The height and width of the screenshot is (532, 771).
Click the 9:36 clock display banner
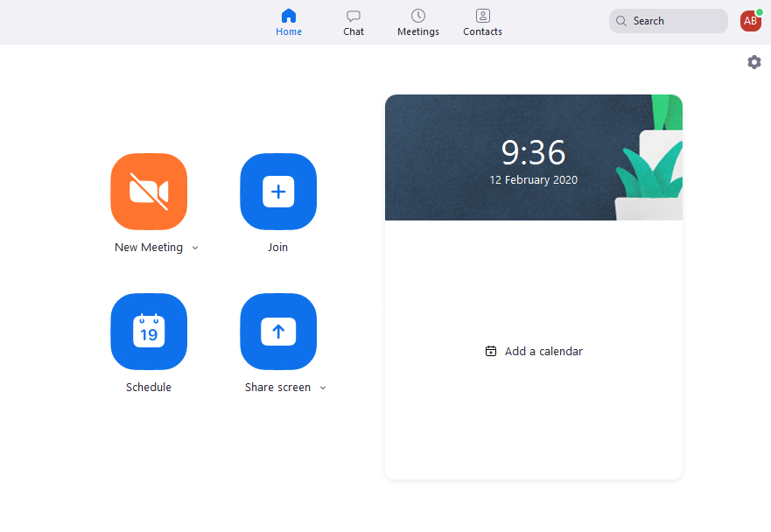point(534,152)
